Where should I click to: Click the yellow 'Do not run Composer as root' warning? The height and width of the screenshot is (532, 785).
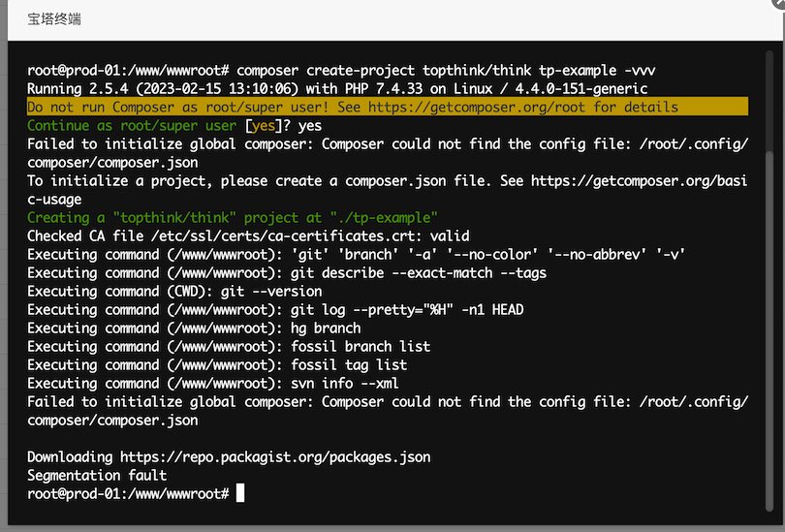(388, 108)
